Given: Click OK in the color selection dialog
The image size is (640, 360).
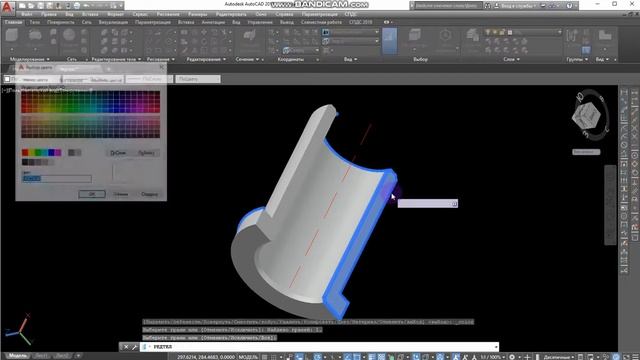Looking at the screenshot, I should pos(92,194).
